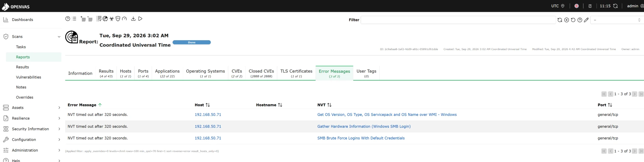Expand the Assets sidebar section
The image size is (644, 162).
pos(59,108)
